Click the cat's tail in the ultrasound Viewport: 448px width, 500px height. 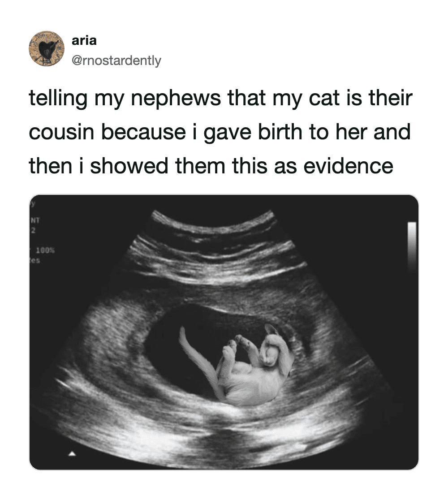(x=198, y=357)
